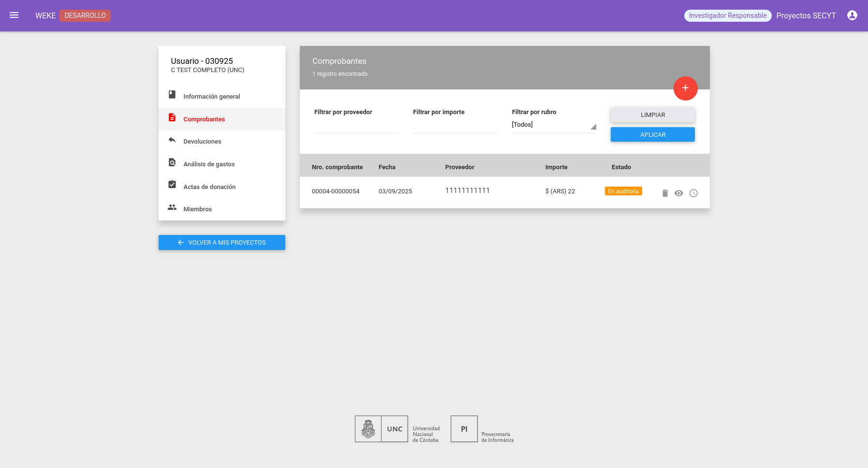Open the history clock icon for comprobante
Viewport: 868px width, 468px height.
[x=693, y=193]
